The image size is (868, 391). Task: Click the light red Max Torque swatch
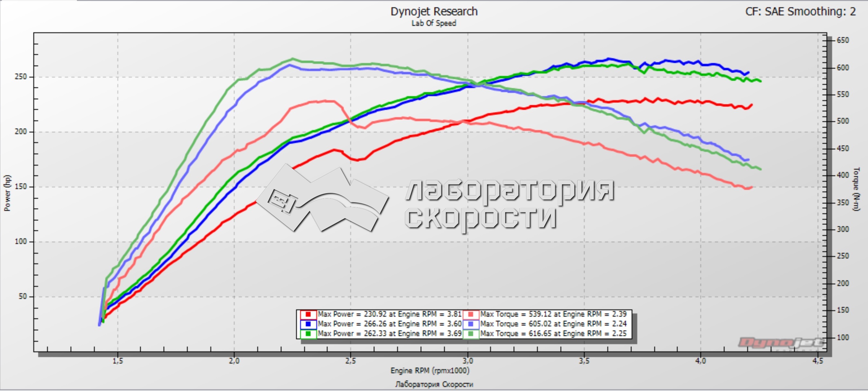coord(471,314)
